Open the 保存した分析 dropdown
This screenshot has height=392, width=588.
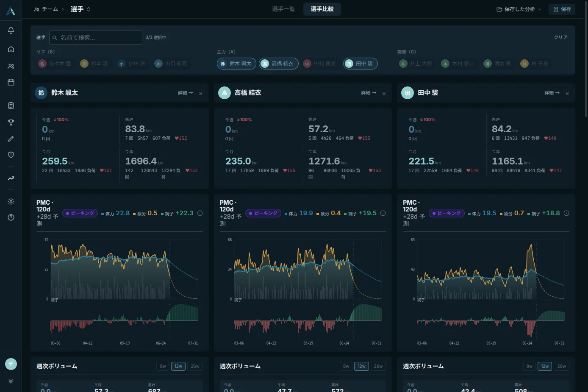(519, 9)
